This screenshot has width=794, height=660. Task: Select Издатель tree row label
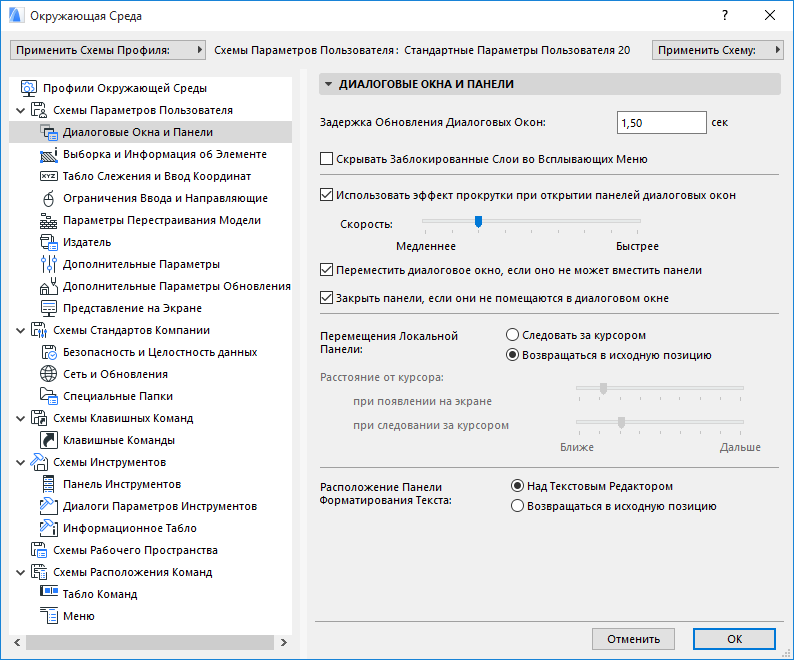click(87, 242)
